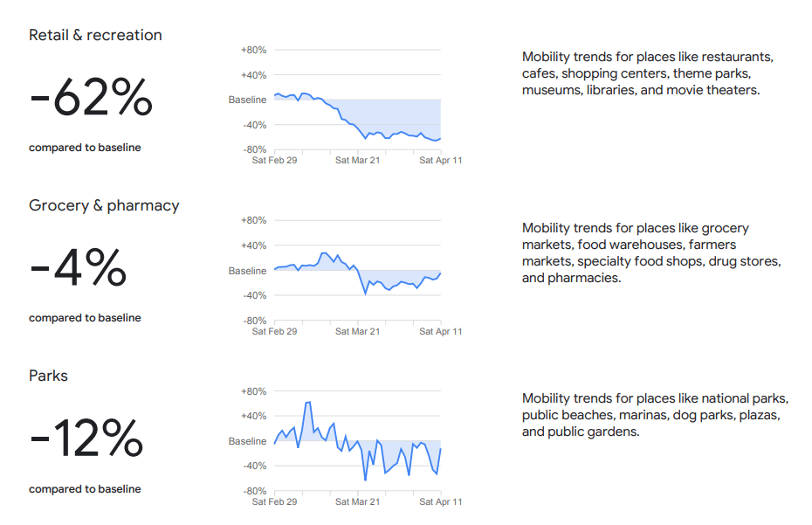Click the -80% axis label on Grocery chart
Viewport: 812px width, 525px height.
coord(253,321)
